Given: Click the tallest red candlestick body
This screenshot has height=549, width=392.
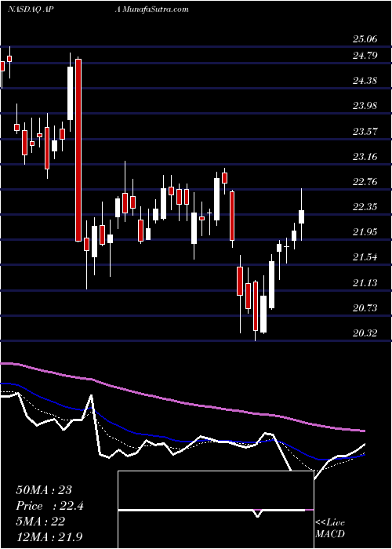Looking at the screenshot, I should 78,151.
